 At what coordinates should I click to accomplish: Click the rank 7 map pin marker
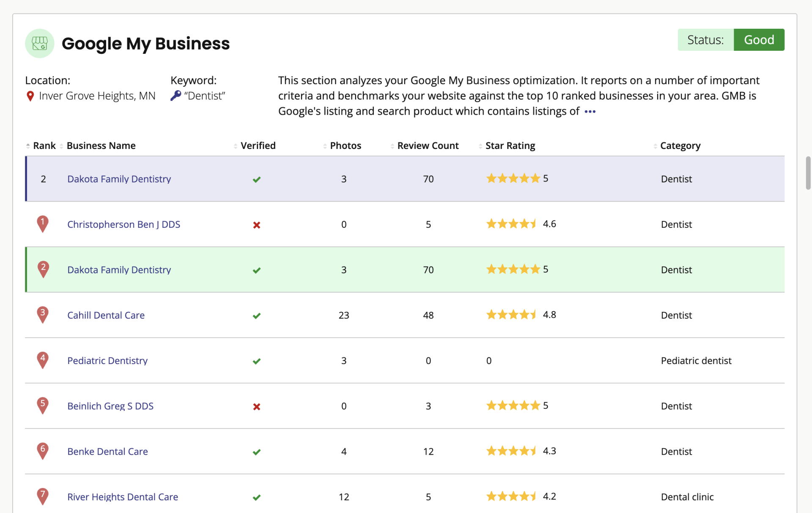tap(43, 496)
